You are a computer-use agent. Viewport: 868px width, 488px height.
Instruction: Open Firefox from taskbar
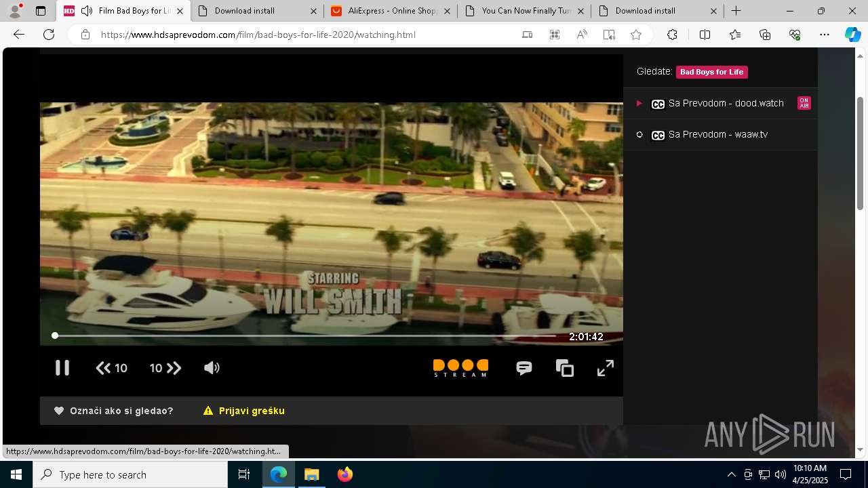(344, 474)
